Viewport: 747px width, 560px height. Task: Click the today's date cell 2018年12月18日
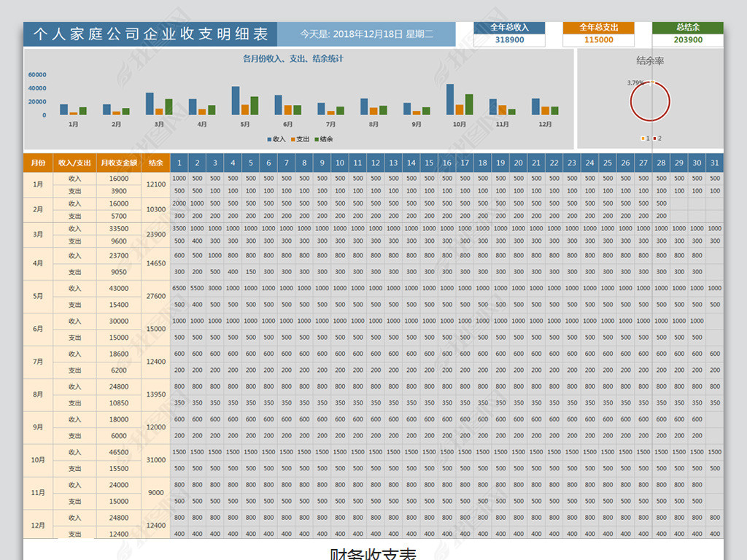pyautogui.click(x=366, y=34)
